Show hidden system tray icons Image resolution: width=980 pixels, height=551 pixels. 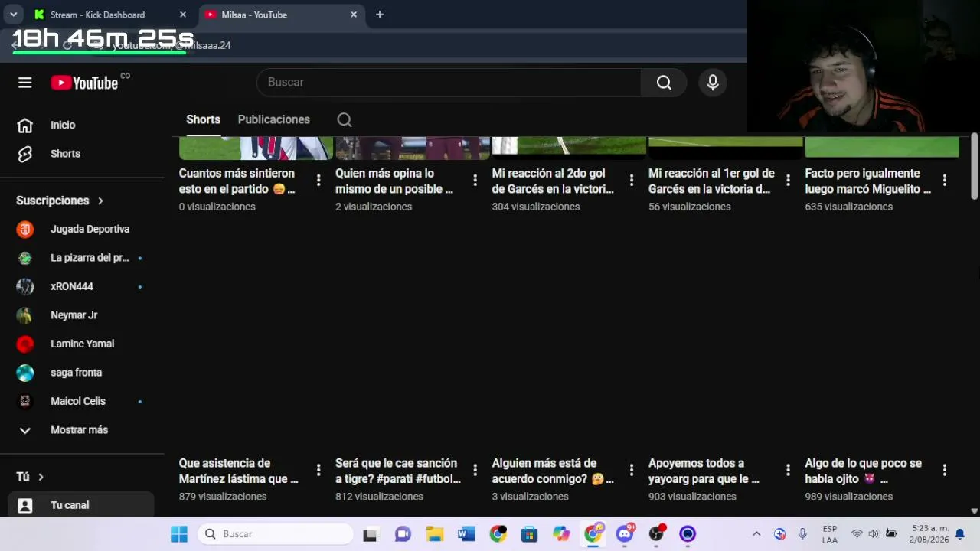click(x=756, y=534)
